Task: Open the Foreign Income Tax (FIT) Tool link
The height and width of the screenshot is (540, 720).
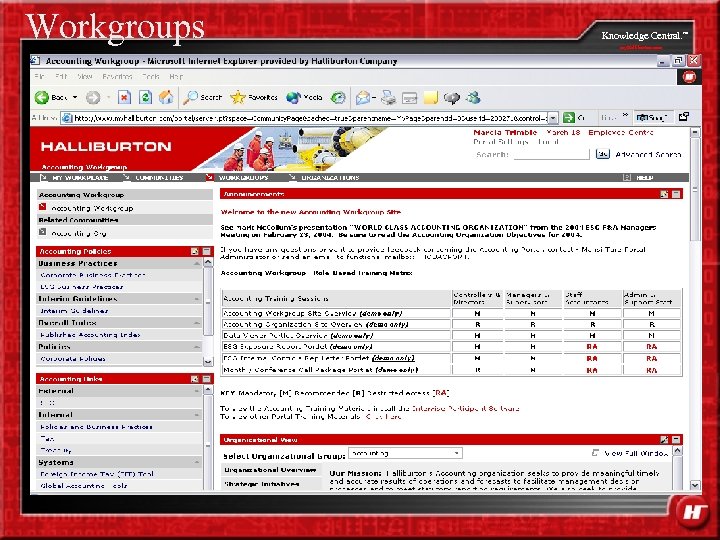Action: point(97,474)
